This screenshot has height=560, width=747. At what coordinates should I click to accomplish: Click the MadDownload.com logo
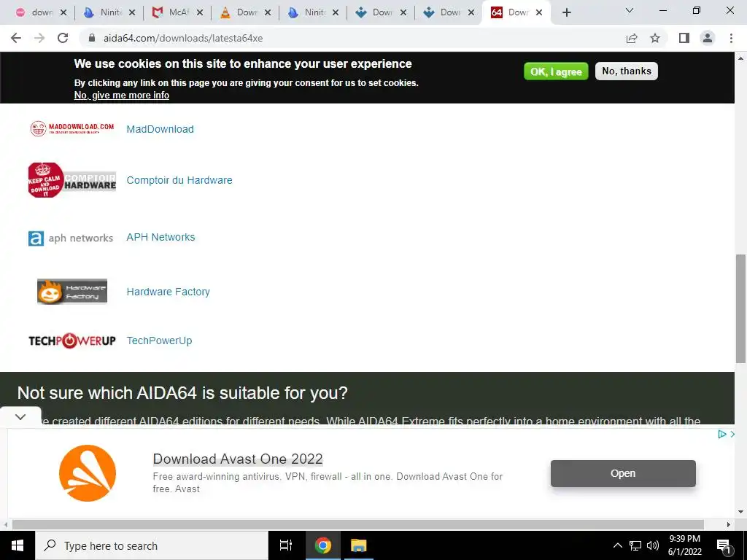(72, 128)
